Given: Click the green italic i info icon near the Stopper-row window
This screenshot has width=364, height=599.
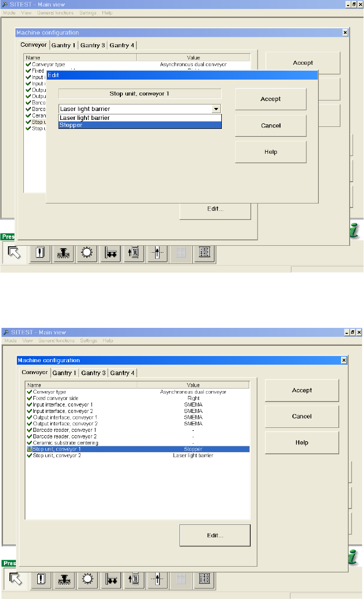Looking at the screenshot, I should (x=354, y=557).
